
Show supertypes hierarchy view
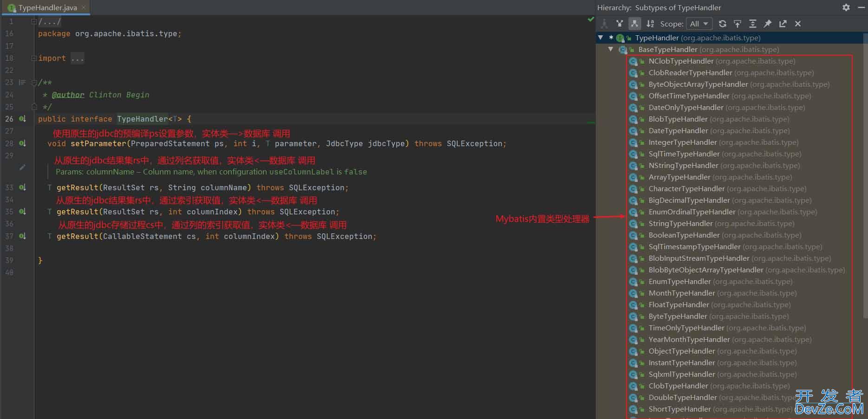point(620,24)
